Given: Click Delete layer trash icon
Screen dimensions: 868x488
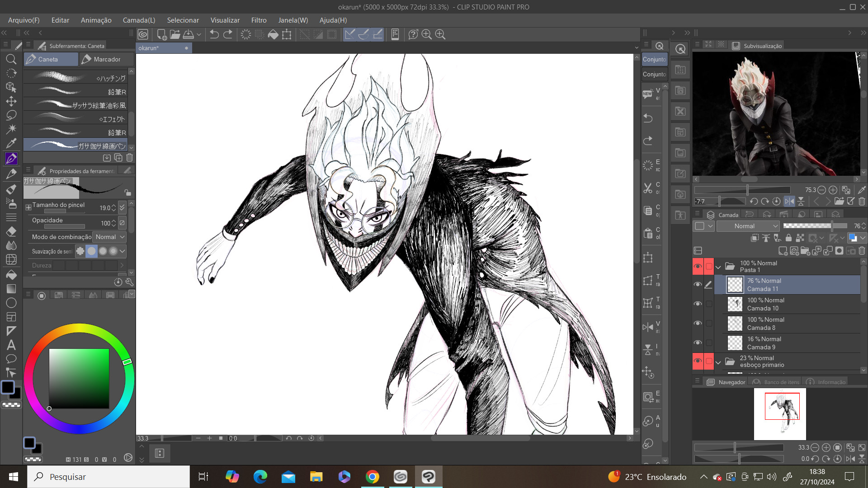Looking at the screenshot, I should [862, 251].
